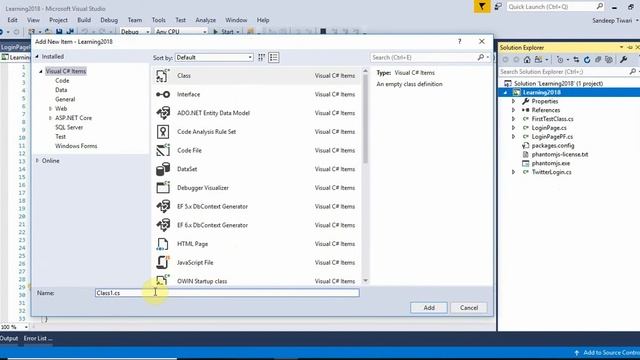Select the HTML Page template icon
Image resolution: width=640 pixels, height=360 pixels.
point(163,244)
